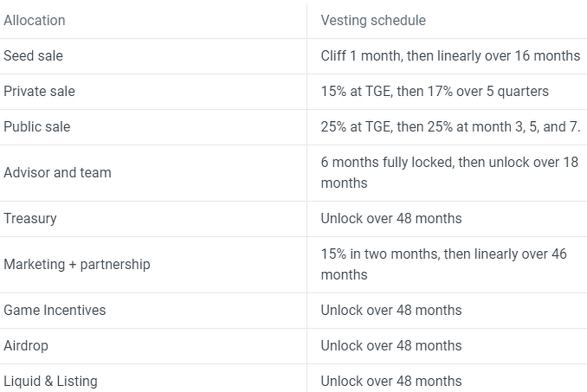The height and width of the screenshot is (392, 587).
Task: Click the 25% at TGE vesting text
Action: tap(356, 127)
